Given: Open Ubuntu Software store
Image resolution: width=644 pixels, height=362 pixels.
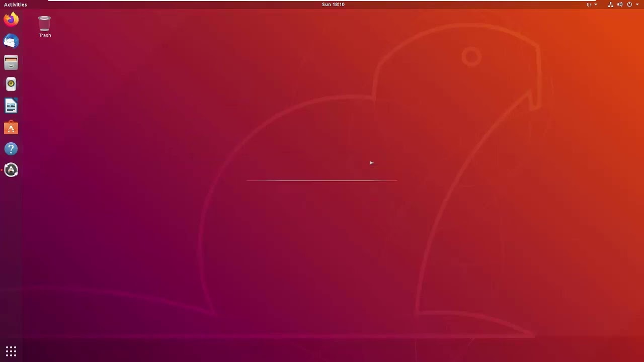Looking at the screenshot, I should click(x=11, y=128).
